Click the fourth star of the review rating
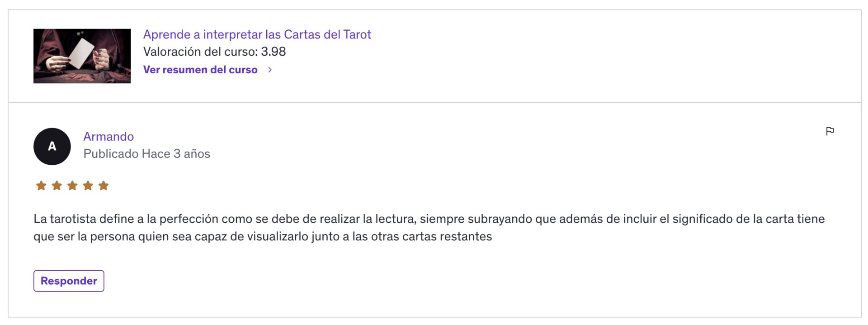This screenshot has width=868, height=325. [x=88, y=186]
